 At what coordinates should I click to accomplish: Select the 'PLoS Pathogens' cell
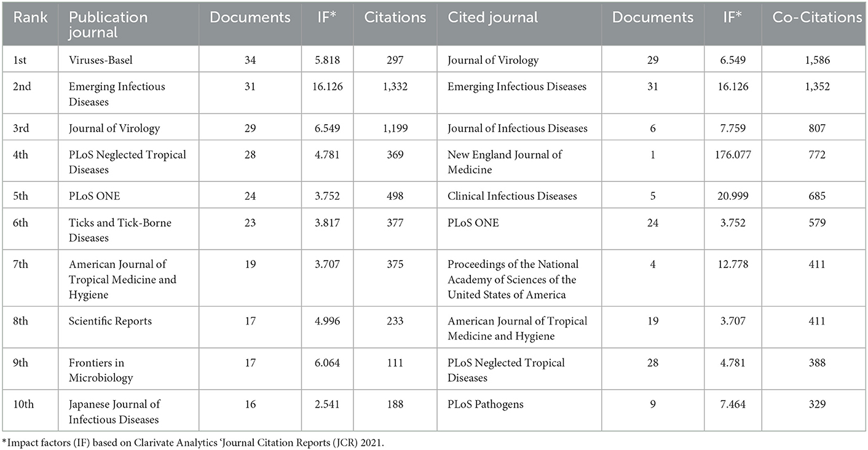[486, 405]
